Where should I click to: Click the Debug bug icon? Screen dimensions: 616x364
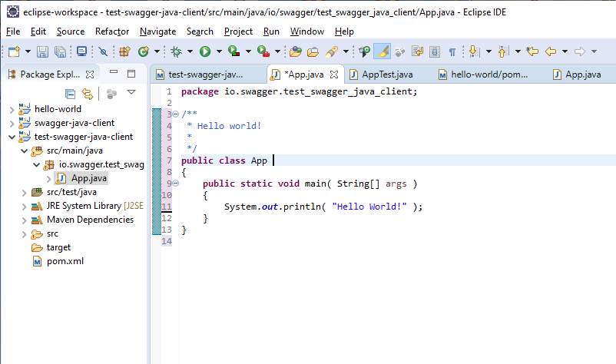[176, 51]
